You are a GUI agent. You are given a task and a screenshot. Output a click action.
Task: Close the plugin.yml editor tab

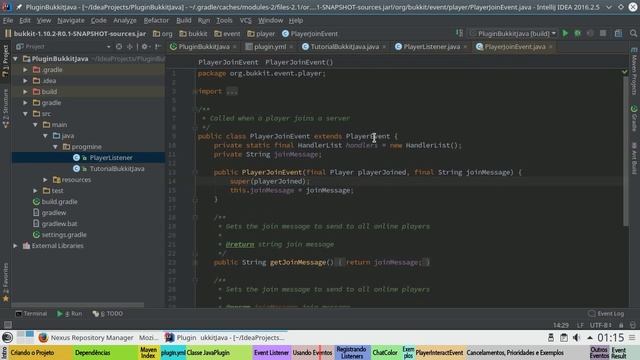click(x=291, y=47)
